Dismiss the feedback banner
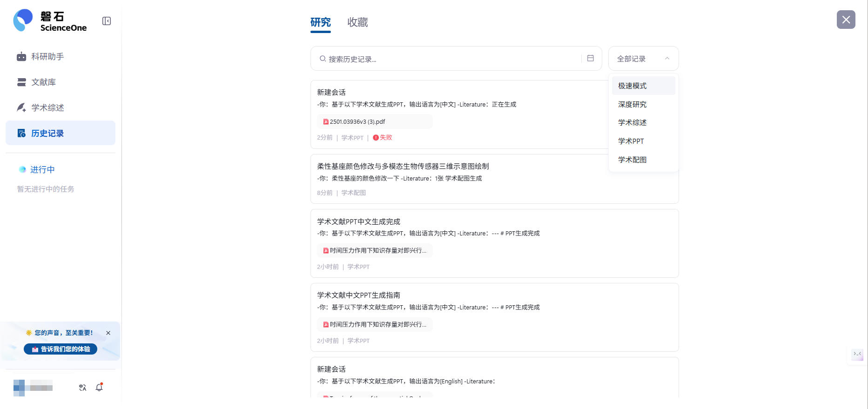 coord(108,333)
